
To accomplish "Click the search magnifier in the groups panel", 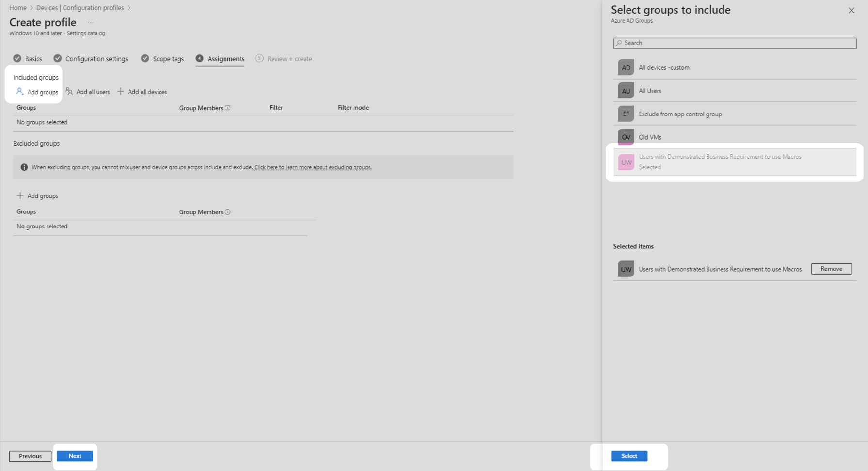I will tap(619, 43).
